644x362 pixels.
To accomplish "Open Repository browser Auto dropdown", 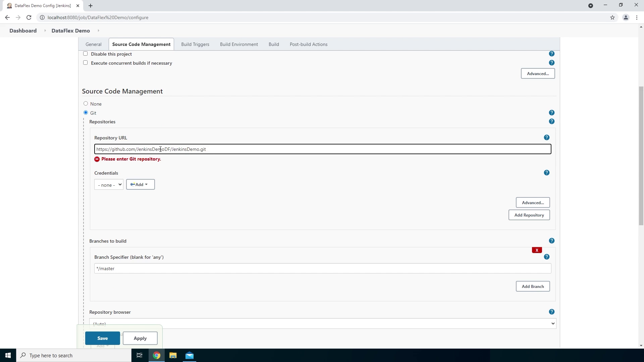I will point(322,323).
